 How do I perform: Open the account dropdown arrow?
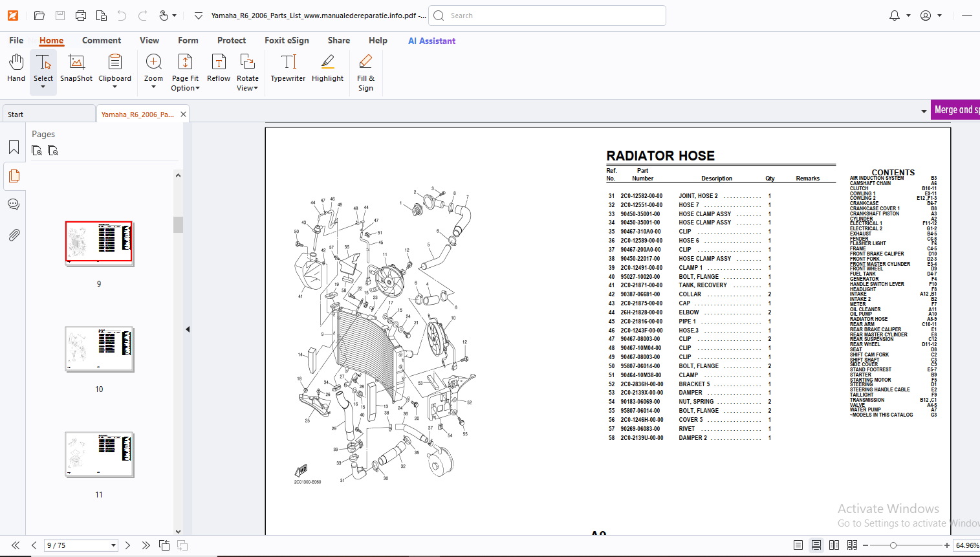pyautogui.click(x=940, y=16)
